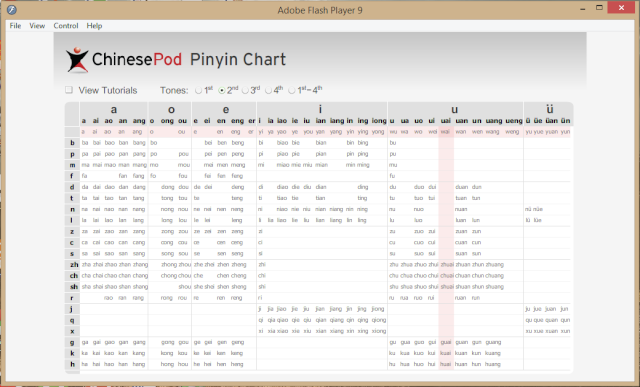Close the Adobe Flash Player window

pyautogui.click(x=621, y=8)
